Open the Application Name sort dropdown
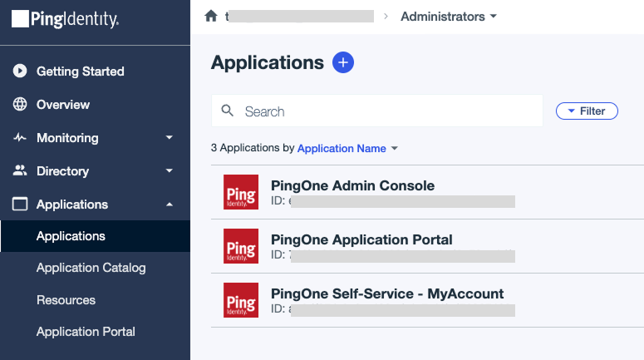Screen dimensions: 644x360 coord(347,148)
